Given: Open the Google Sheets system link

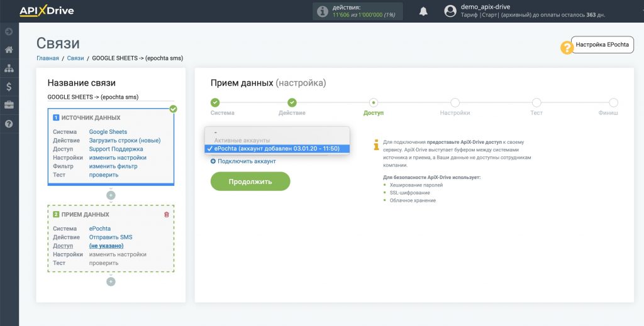Looking at the screenshot, I should (x=108, y=132).
